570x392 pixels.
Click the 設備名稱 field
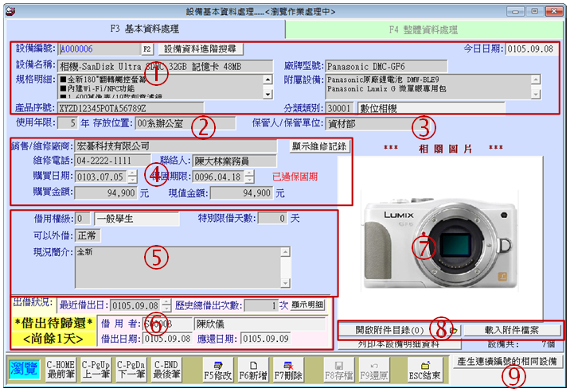click(x=166, y=67)
